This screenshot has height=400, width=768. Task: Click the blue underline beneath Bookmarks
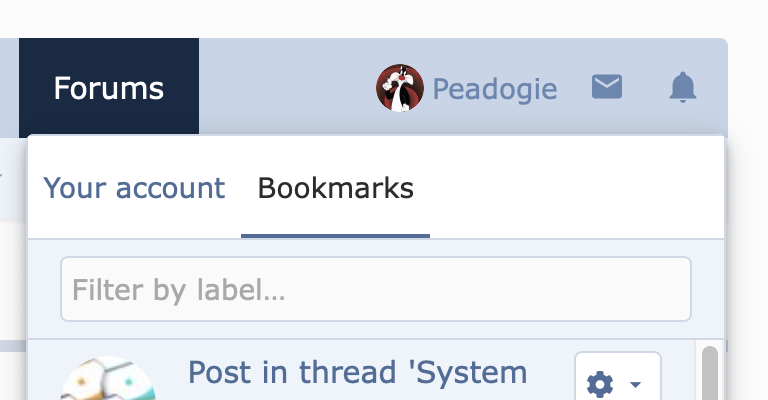tap(336, 236)
